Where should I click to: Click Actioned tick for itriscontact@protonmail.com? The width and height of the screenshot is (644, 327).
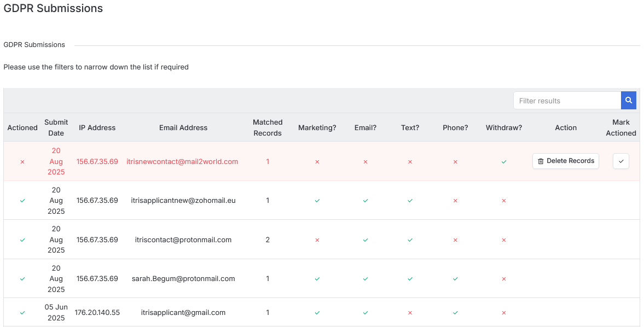coord(22,240)
